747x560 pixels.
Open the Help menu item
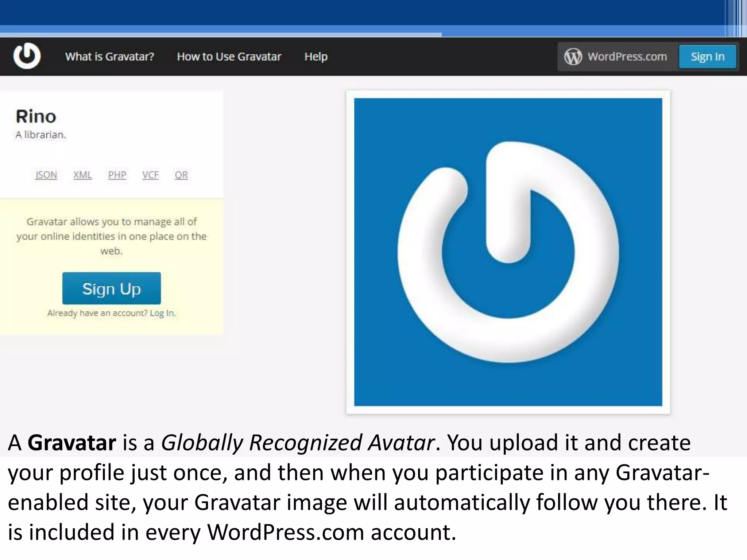click(316, 57)
